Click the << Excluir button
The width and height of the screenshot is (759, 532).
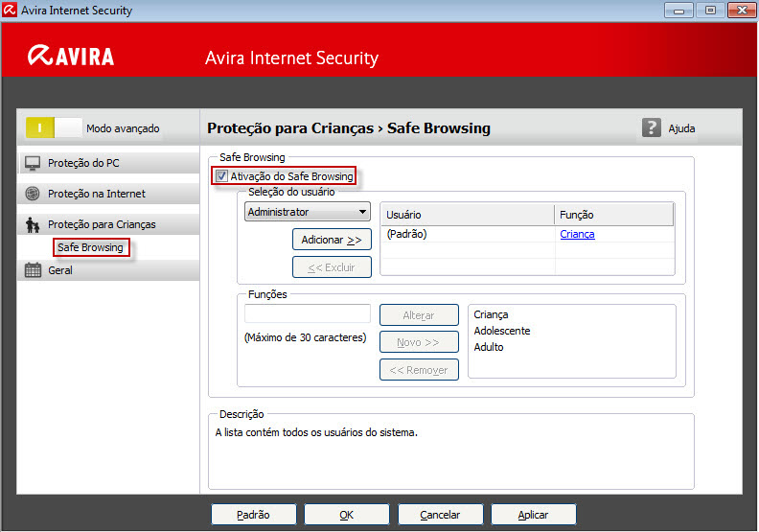click(332, 267)
